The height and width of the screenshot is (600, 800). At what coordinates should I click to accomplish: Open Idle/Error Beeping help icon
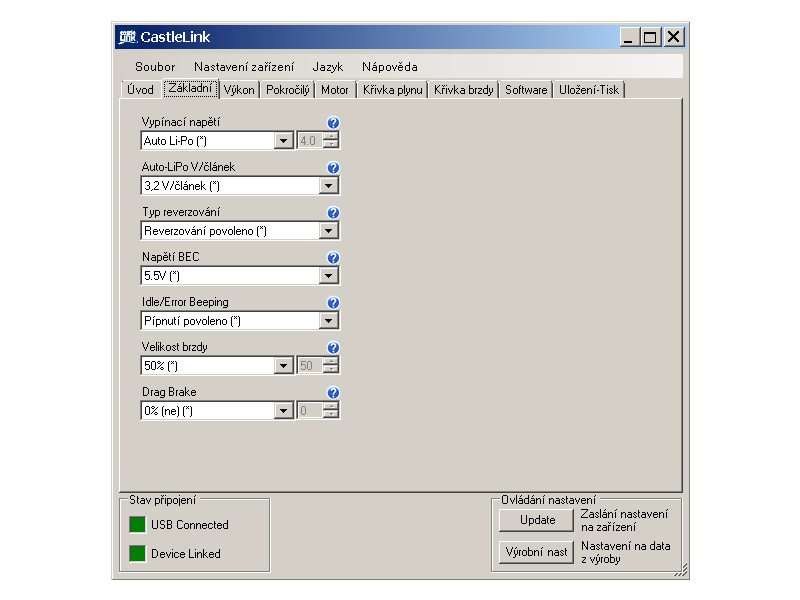click(333, 303)
